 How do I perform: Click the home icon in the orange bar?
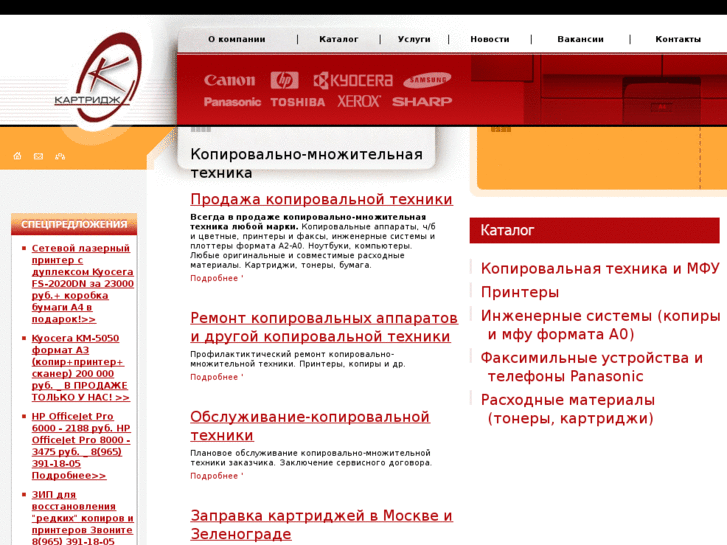[17, 156]
